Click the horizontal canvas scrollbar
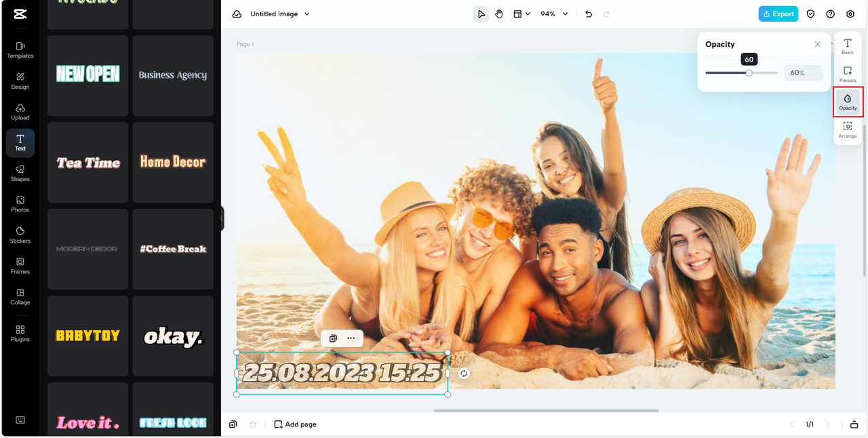This screenshot has height=438, width=868. tap(546, 410)
